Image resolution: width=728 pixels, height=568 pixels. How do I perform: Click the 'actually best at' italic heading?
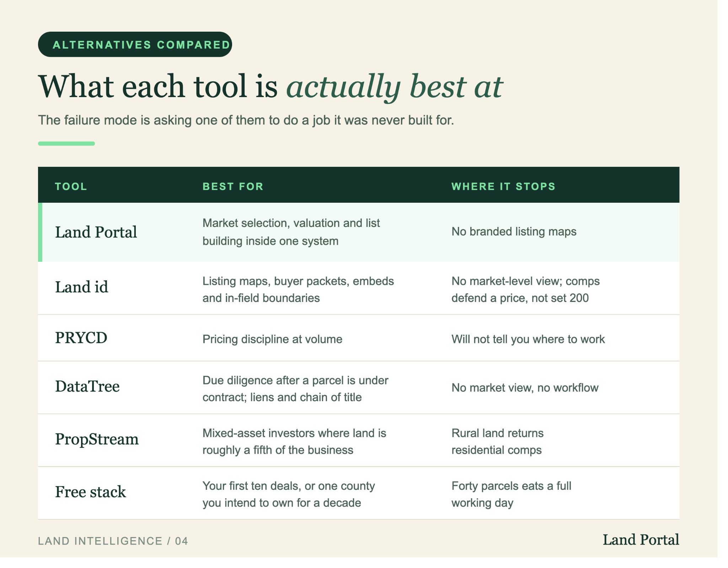click(x=395, y=86)
